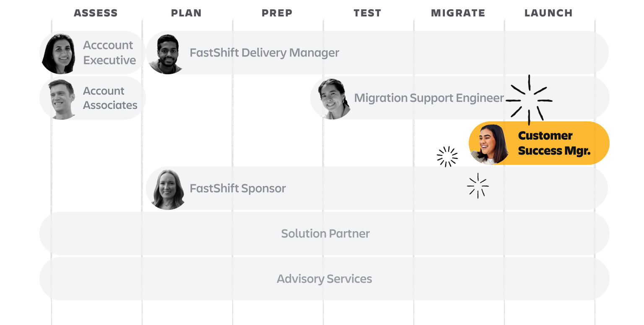This screenshot has height=325, width=644.
Task: Click the Migration Support Engineer avatar
Action: (333, 99)
